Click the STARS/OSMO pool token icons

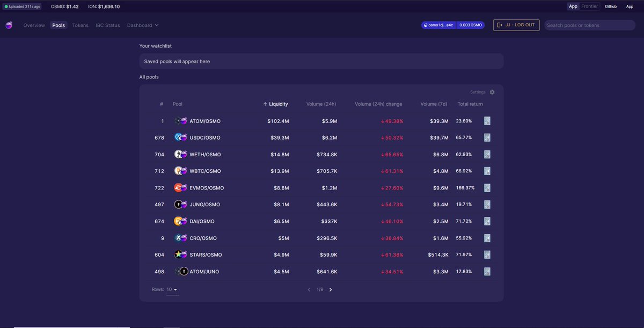[x=181, y=255]
